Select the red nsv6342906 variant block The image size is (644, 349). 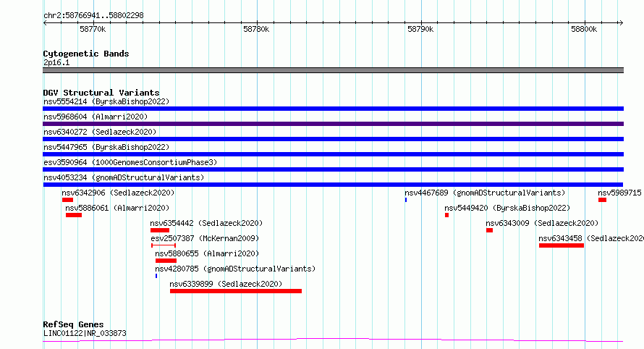pos(67,200)
